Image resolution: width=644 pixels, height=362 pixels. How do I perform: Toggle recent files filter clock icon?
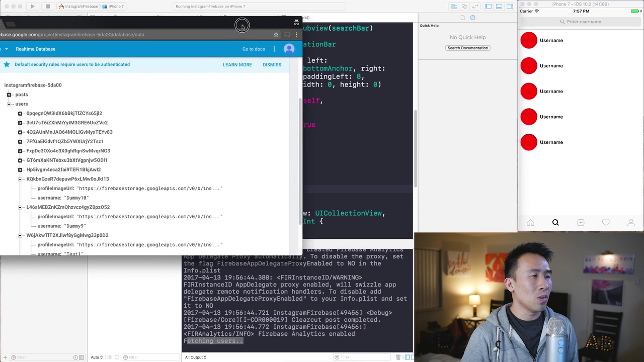pos(76,357)
